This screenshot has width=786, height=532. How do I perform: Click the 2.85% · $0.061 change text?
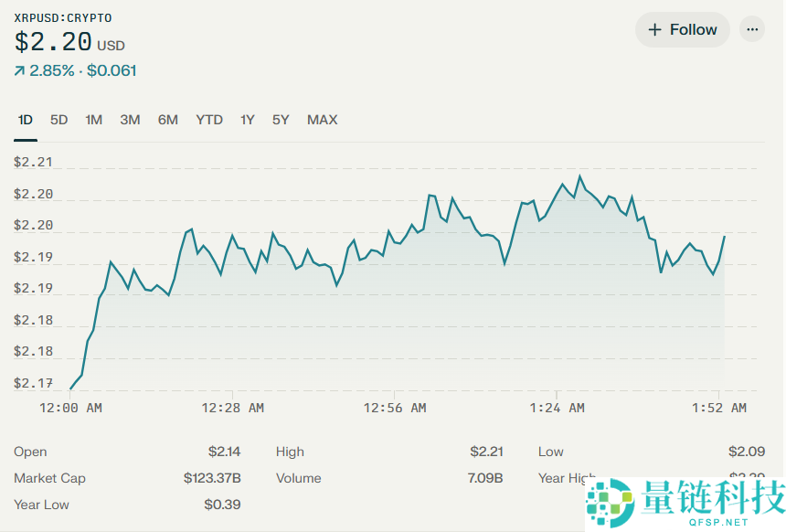82,70
